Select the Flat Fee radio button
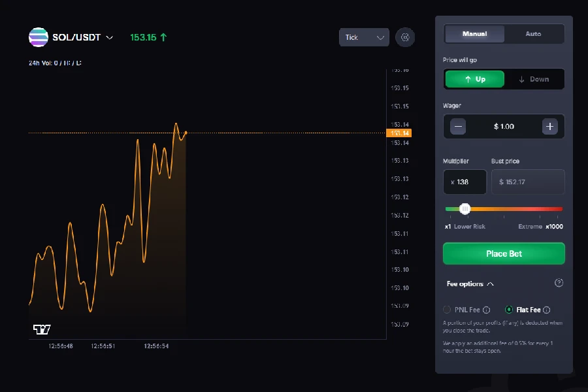The width and height of the screenshot is (588, 392). click(508, 309)
